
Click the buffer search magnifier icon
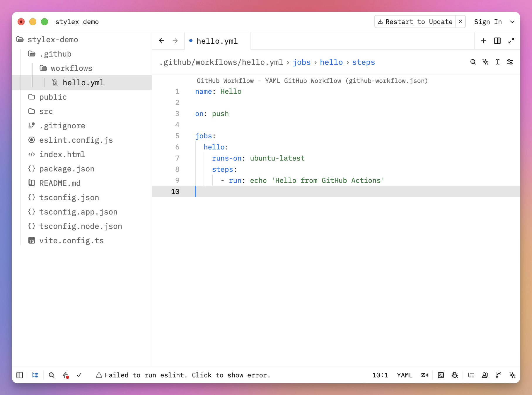tap(473, 62)
